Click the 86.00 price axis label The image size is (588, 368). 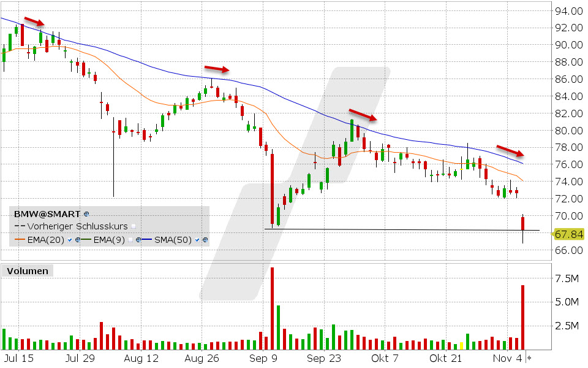coord(569,79)
